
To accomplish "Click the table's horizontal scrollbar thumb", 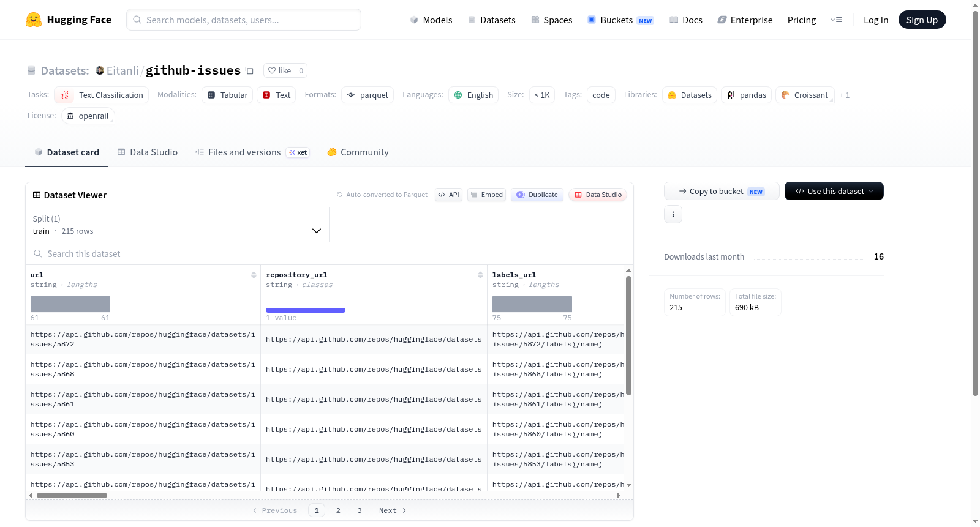I will click(x=72, y=496).
